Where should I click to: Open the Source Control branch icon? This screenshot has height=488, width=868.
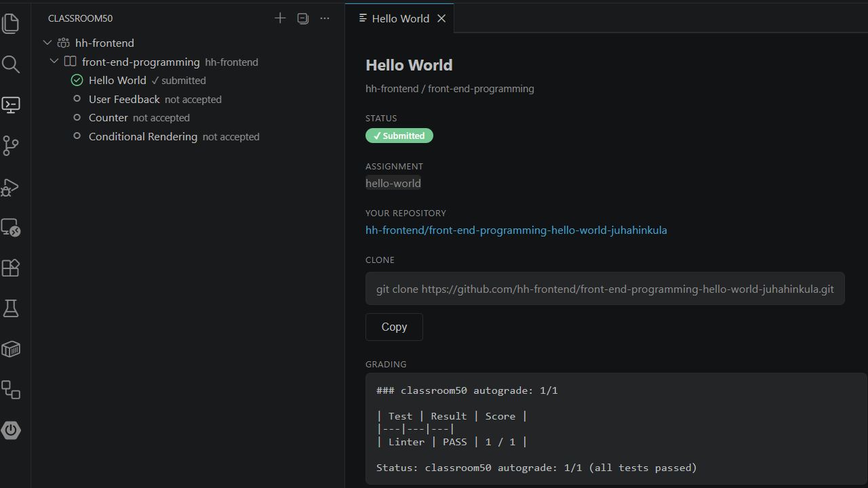click(11, 146)
